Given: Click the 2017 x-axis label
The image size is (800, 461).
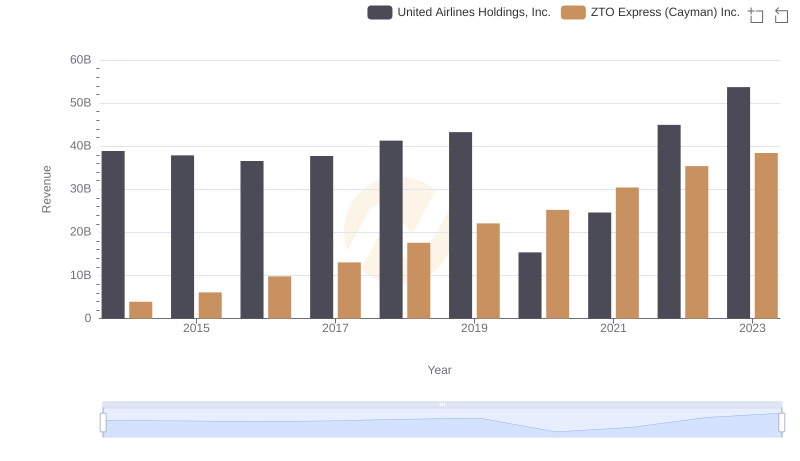Looking at the screenshot, I should click(x=335, y=328).
